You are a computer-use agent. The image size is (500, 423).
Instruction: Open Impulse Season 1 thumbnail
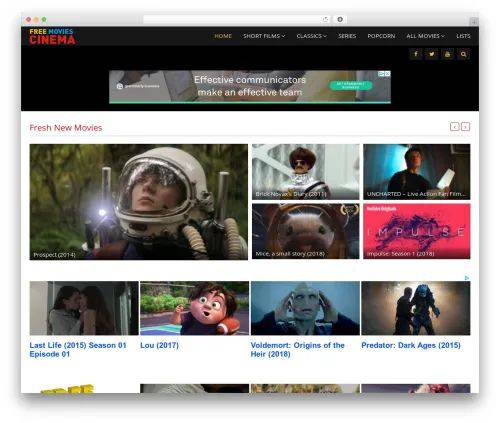417,231
